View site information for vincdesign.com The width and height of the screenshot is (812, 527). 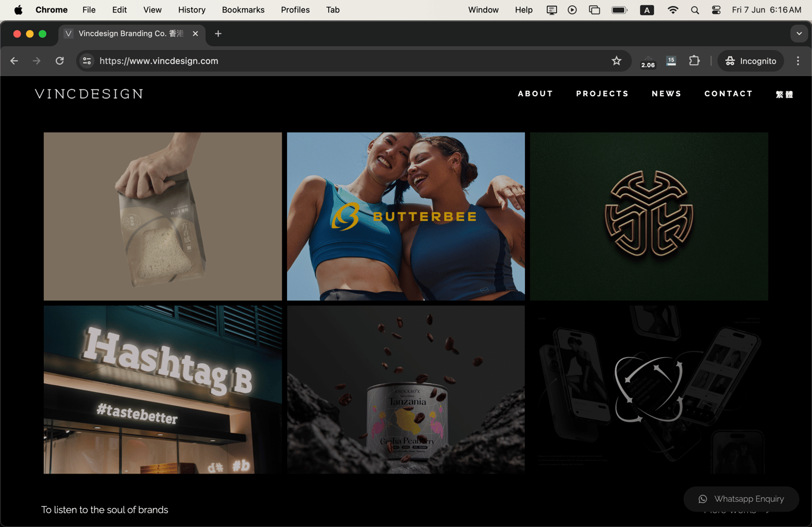pyautogui.click(x=87, y=61)
